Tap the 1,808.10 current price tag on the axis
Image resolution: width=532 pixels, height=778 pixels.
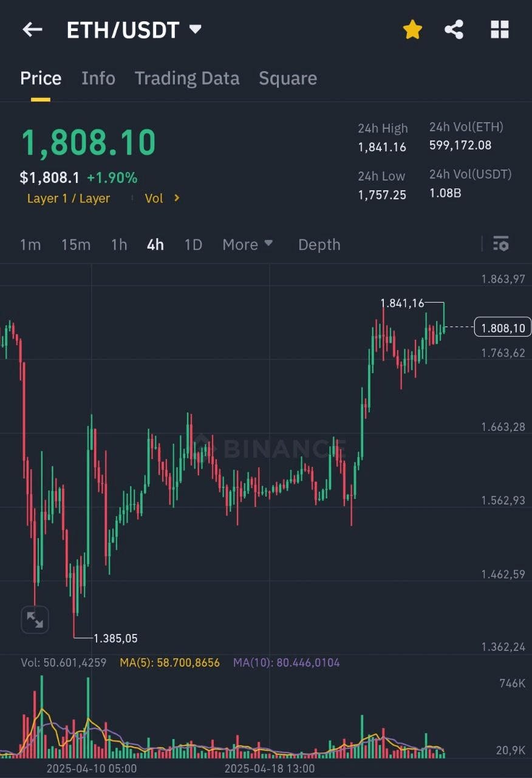click(502, 328)
